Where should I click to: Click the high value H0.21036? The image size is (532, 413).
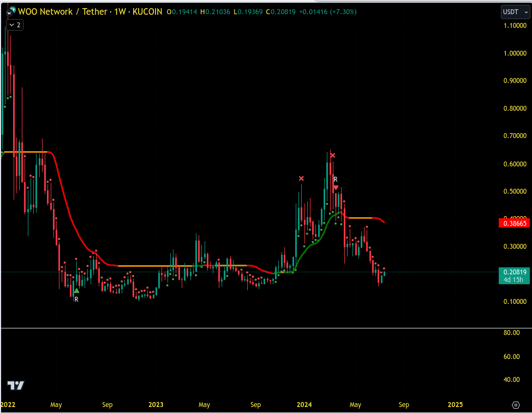(215, 12)
